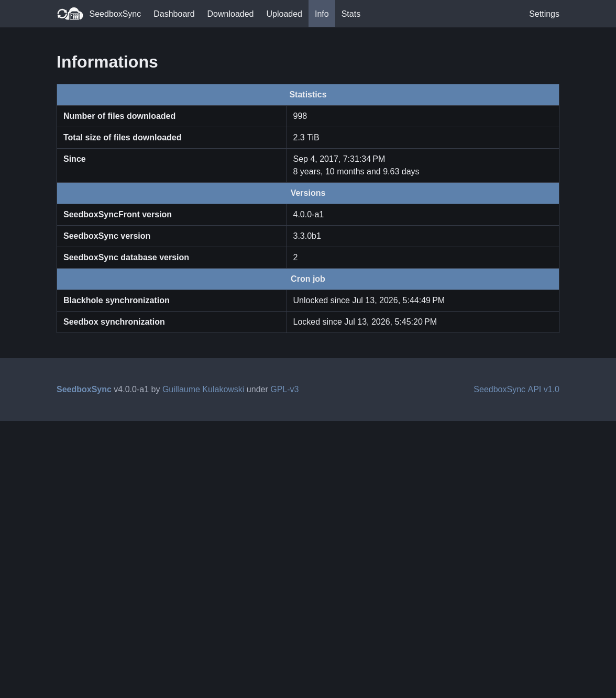Click the SeedboxSyncFront version 4.0.0-a1 value
Screen dimensions: 616x698
[x=309, y=215]
